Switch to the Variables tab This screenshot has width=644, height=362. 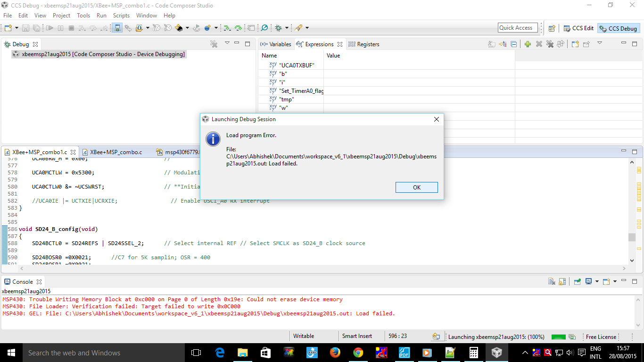(x=275, y=44)
